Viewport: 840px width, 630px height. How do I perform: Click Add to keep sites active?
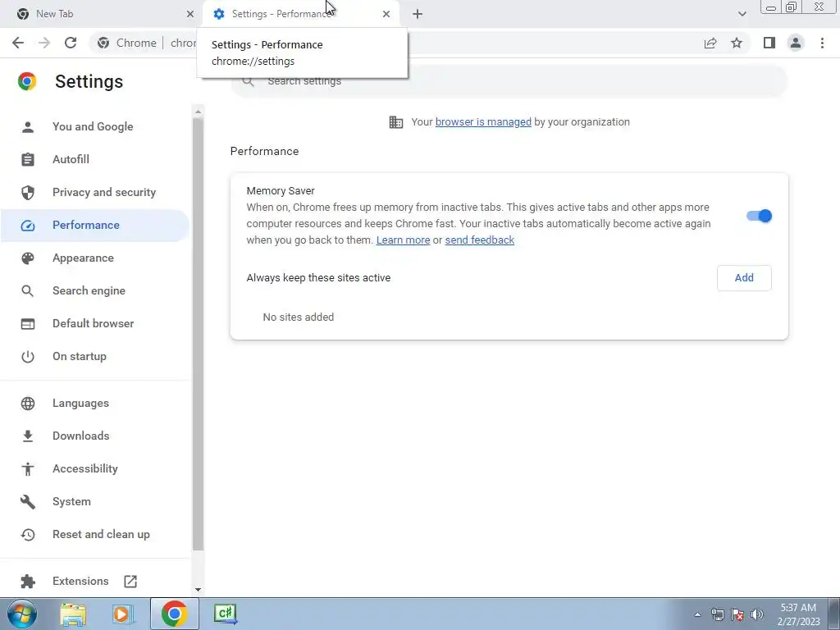744,278
